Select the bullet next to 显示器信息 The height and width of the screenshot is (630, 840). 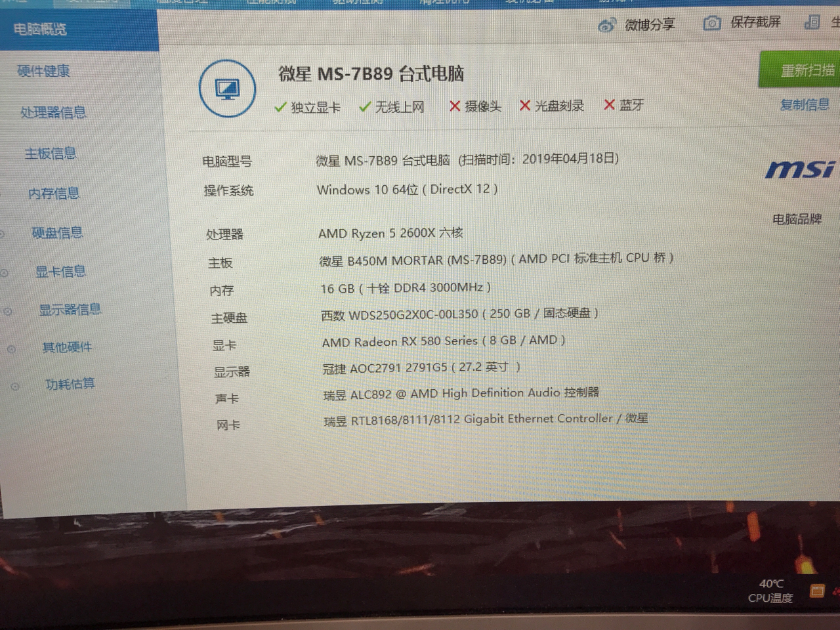pos(6,311)
